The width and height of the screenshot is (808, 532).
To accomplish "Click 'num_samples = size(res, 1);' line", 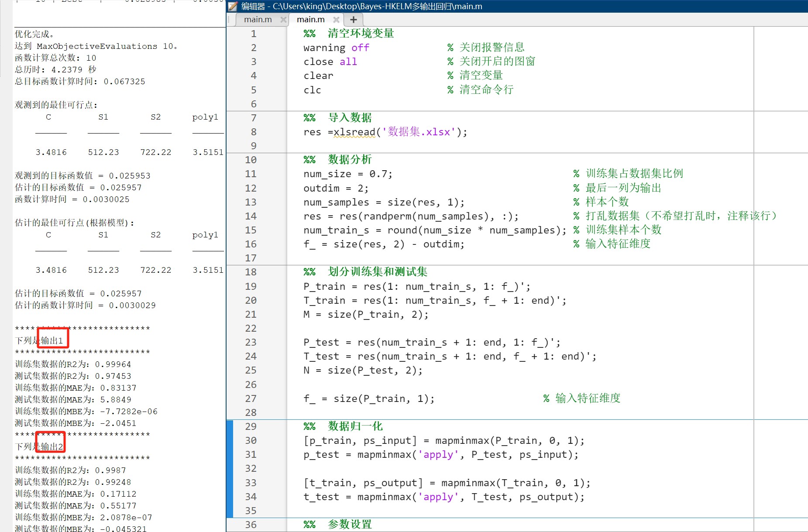I will pos(384,202).
